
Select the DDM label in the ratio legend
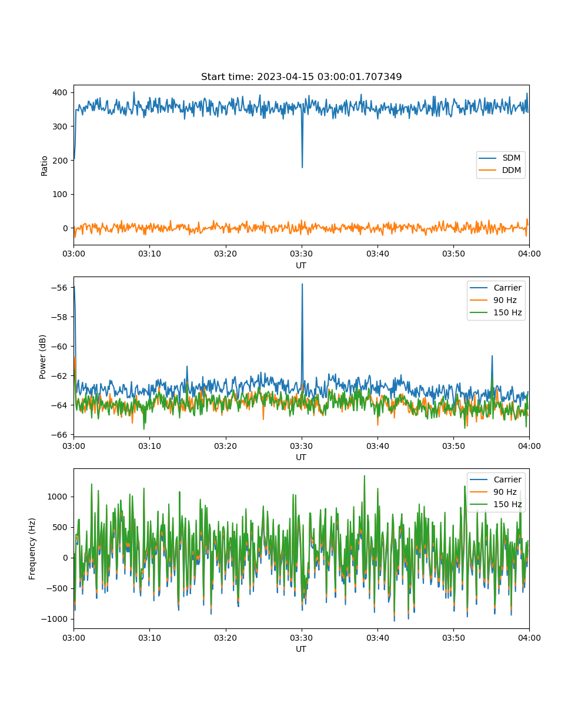(512, 171)
